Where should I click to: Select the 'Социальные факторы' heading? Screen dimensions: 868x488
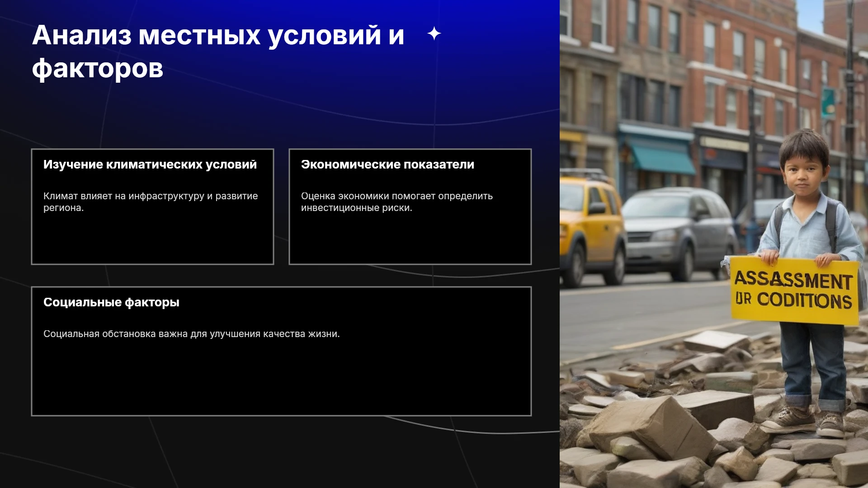coord(111,302)
